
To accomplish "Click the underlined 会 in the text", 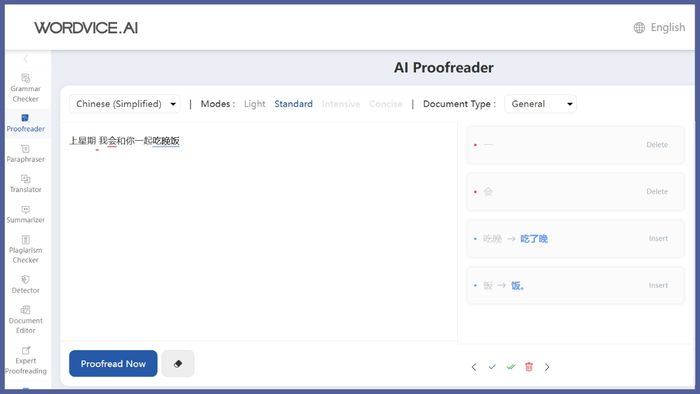I will [112, 141].
